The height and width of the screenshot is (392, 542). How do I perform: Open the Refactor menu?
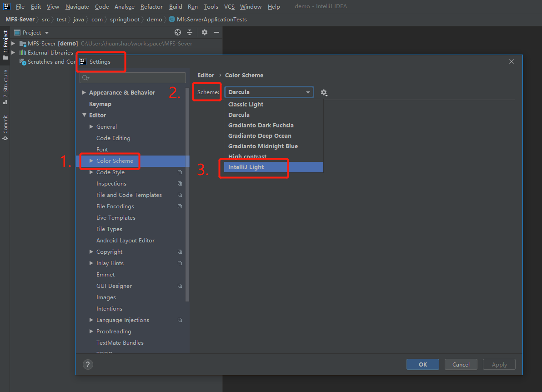(x=151, y=6)
